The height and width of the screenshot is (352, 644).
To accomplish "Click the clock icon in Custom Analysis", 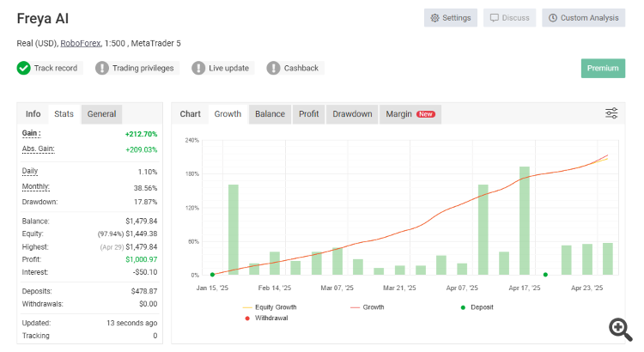I will [x=553, y=18].
